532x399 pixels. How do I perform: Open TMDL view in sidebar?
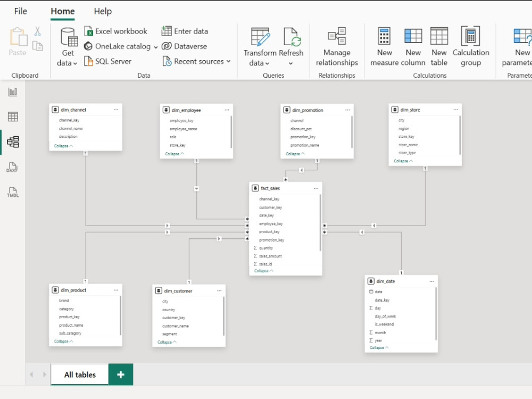(13, 192)
